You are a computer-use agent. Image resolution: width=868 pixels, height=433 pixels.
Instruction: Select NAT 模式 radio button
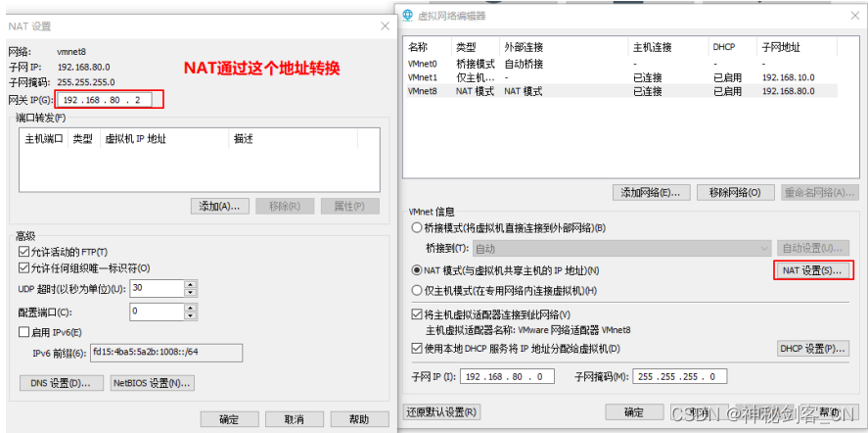point(416,270)
